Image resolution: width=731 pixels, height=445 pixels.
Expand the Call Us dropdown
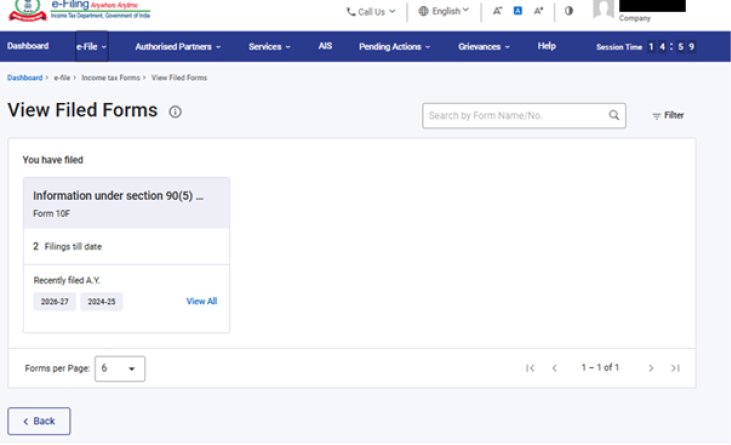point(370,11)
